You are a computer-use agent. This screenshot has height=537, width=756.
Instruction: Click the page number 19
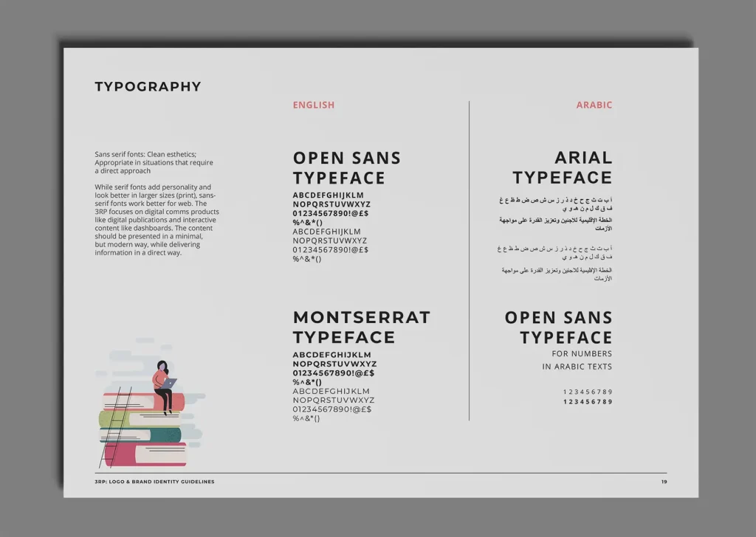(664, 482)
